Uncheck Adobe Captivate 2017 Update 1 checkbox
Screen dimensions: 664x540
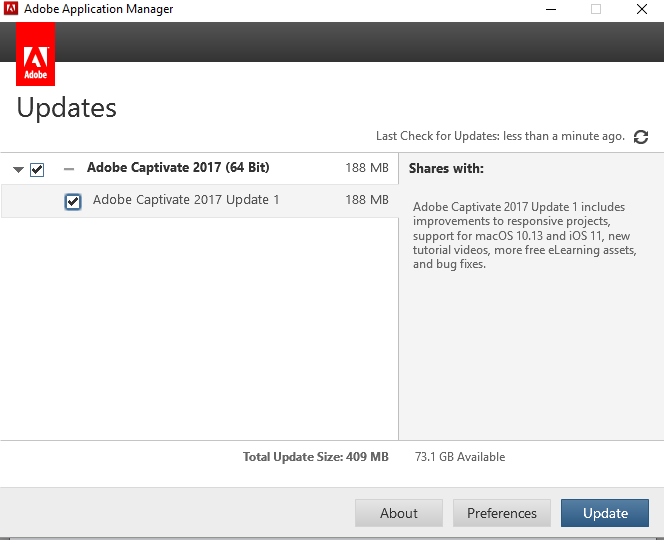click(73, 201)
